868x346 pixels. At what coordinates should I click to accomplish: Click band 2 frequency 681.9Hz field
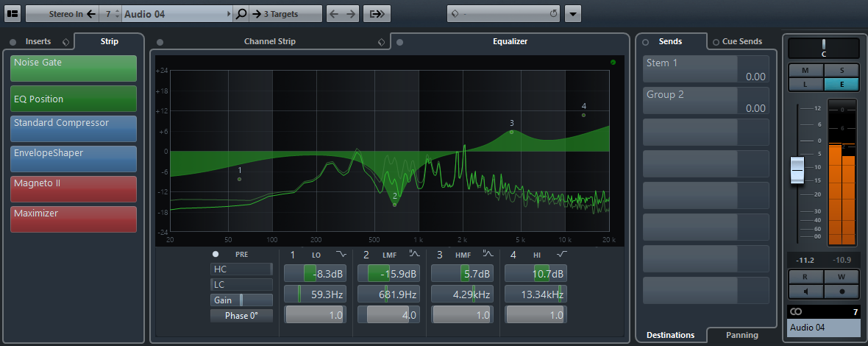[388, 294]
